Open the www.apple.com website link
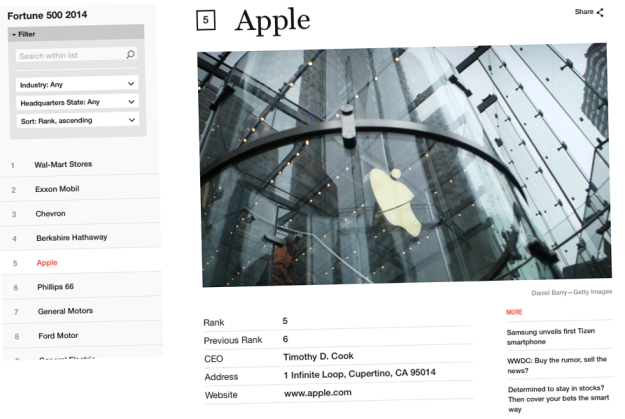The width and height of the screenshot is (625, 419). (318, 393)
